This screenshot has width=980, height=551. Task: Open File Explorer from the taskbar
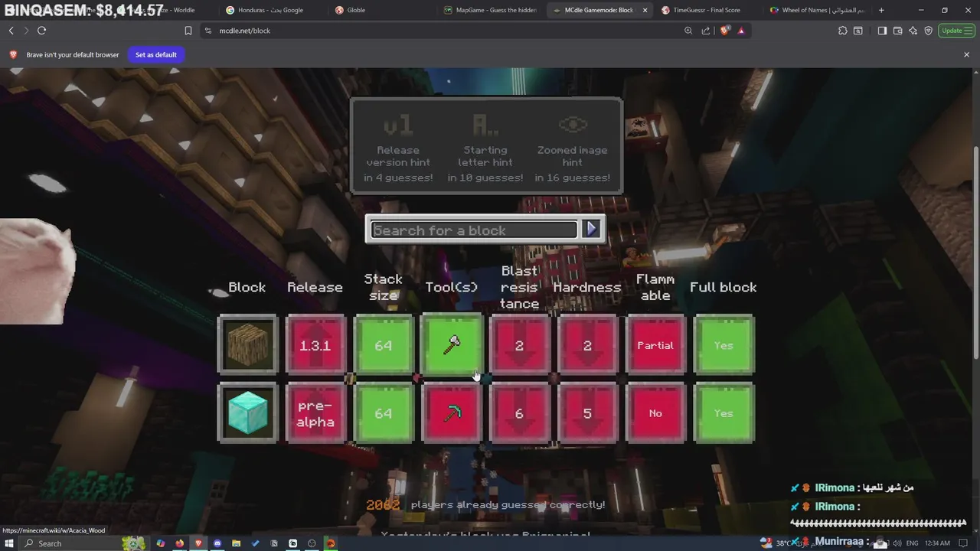pyautogui.click(x=236, y=543)
